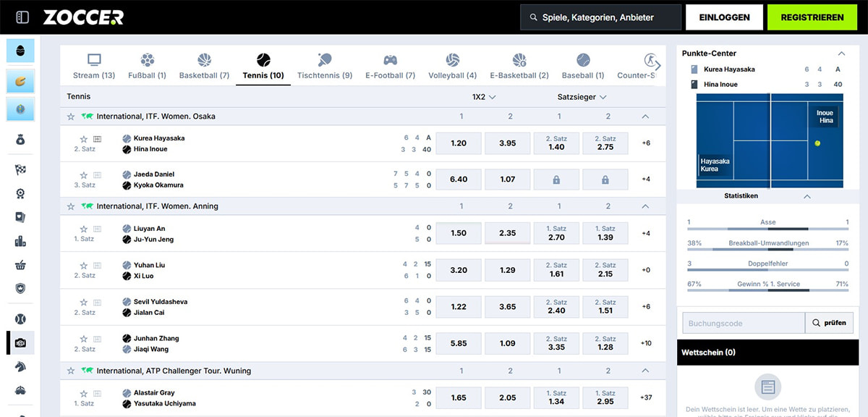868x417 pixels.
Task: Open the 1X2 market dropdown
Action: 483,96
